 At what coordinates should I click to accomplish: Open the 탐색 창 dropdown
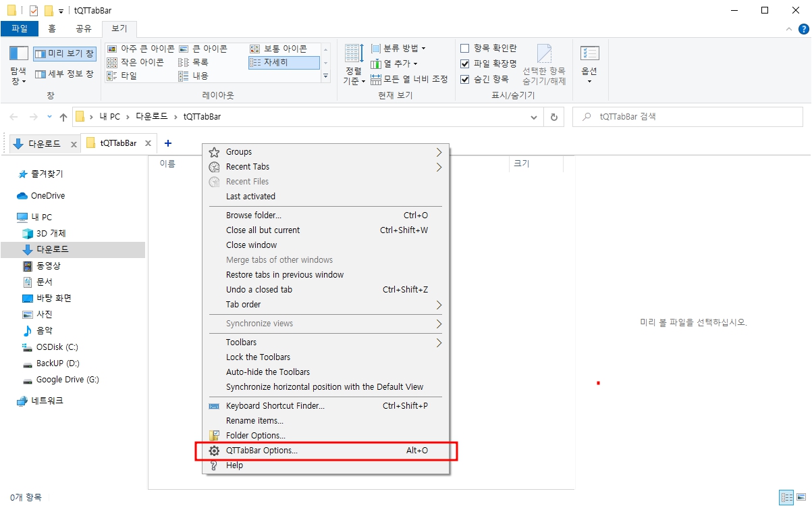pos(18,65)
